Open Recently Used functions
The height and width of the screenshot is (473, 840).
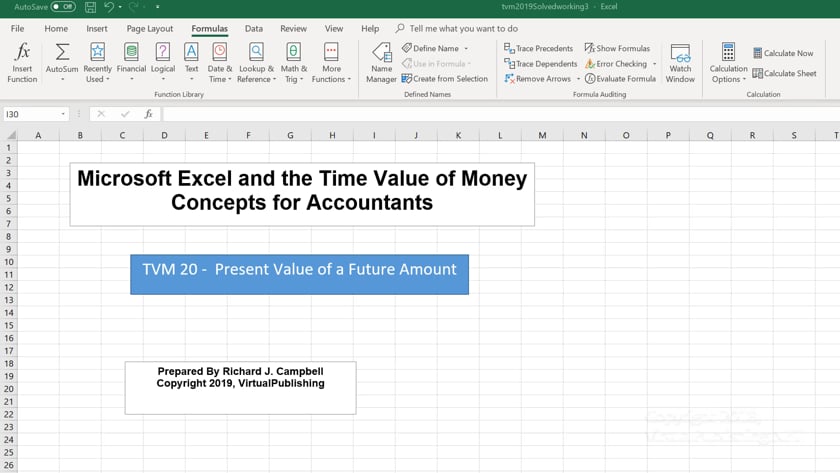[x=98, y=63]
